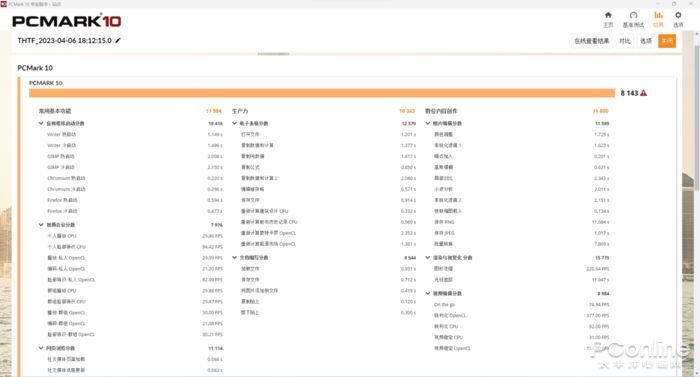Viewport: 700px width, 377px height.
Task: Click the rendering score value 15 775
Action: coord(602,258)
